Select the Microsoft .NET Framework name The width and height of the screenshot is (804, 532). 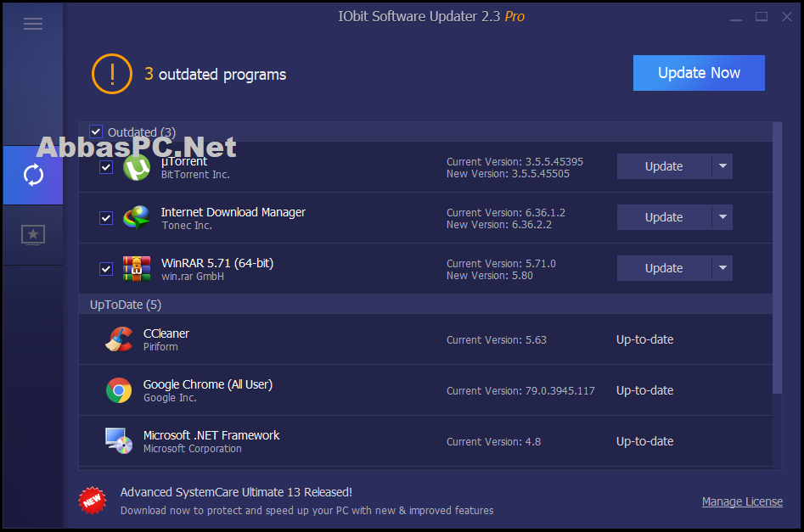211,435
